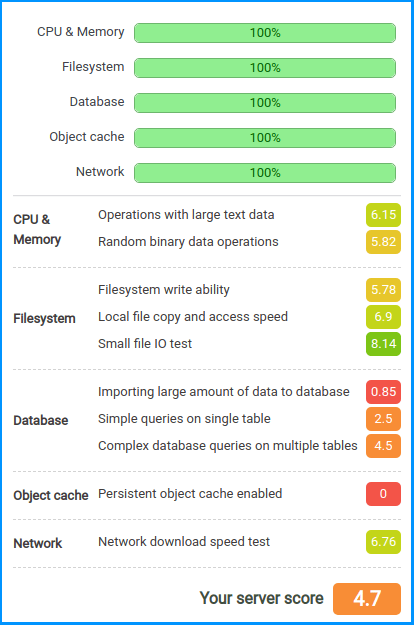The image size is (414, 625).
Task: Click the 5.82 random binary data score
Action: [383, 242]
